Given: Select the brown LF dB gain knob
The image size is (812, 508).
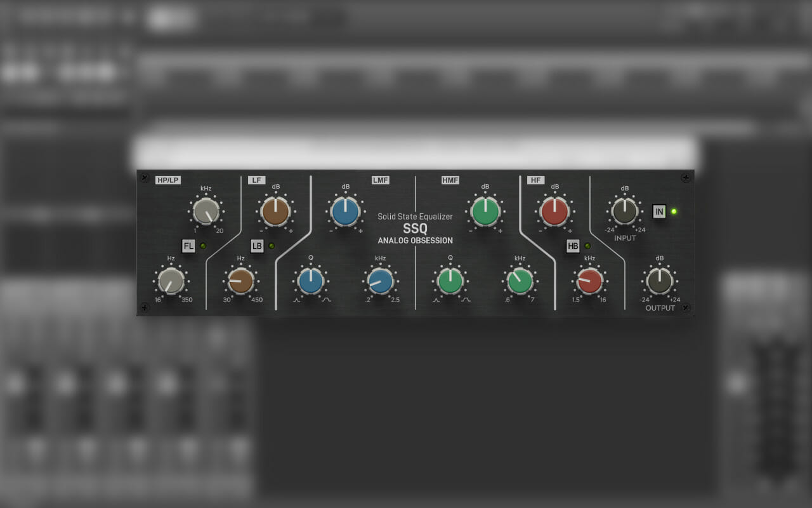Looking at the screenshot, I should (x=276, y=211).
